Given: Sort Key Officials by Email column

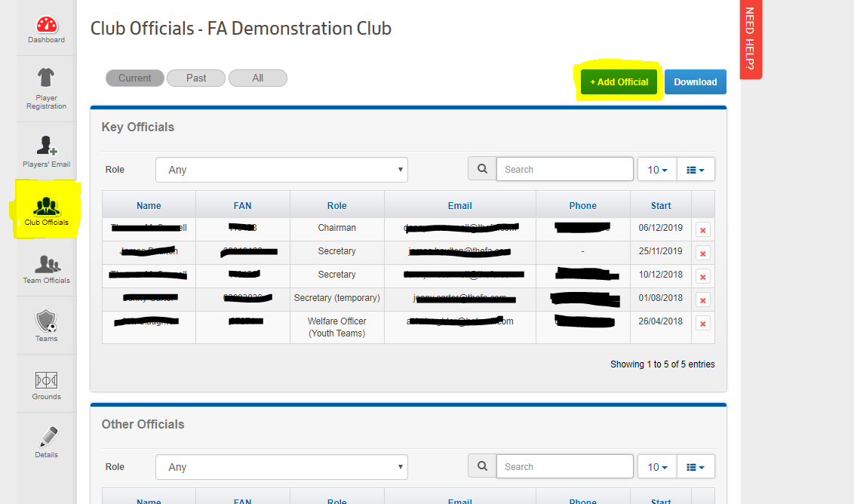Looking at the screenshot, I should pos(459,205).
